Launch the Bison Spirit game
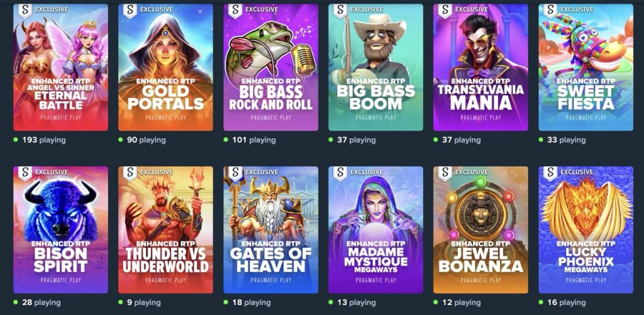The image size is (644, 315). click(x=61, y=229)
